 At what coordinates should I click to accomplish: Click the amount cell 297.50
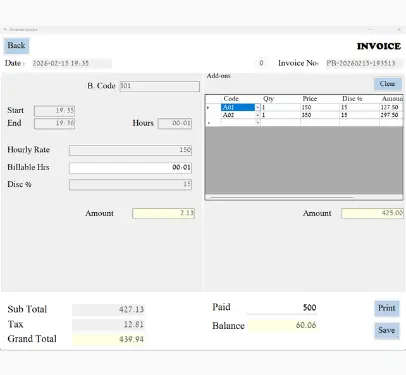(x=391, y=115)
